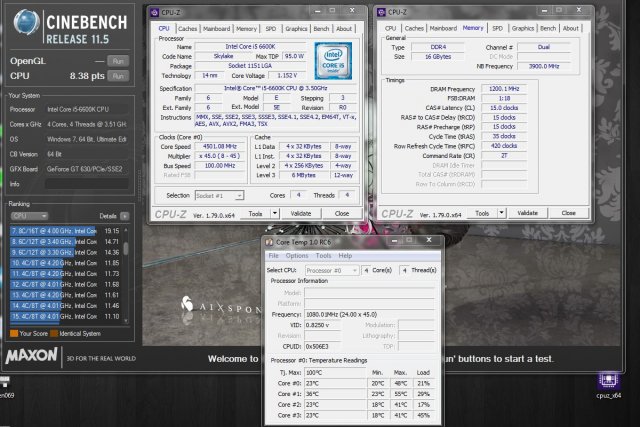This screenshot has width=640, height=427.
Task: Click Tools button in CPU-Z Memory window
Action: point(482,213)
